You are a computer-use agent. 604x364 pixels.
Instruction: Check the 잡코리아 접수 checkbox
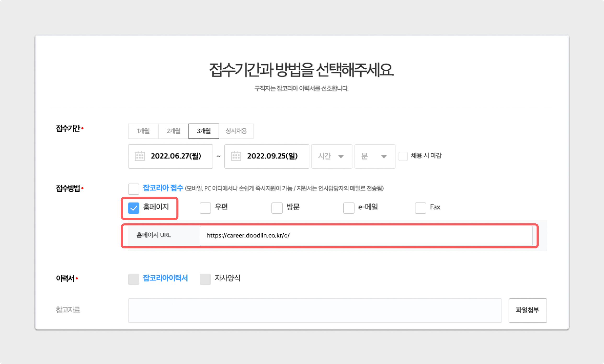pos(134,189)
